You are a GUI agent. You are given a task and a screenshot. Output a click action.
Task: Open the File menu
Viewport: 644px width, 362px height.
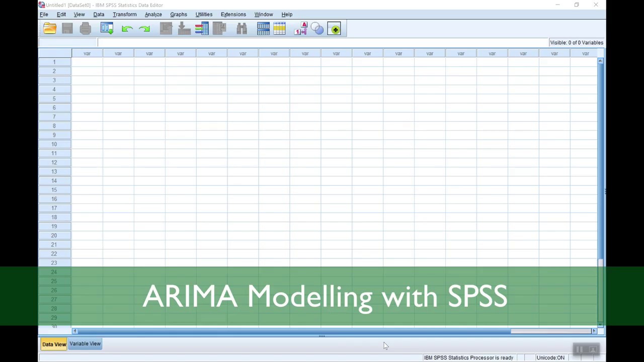point(44,14)
